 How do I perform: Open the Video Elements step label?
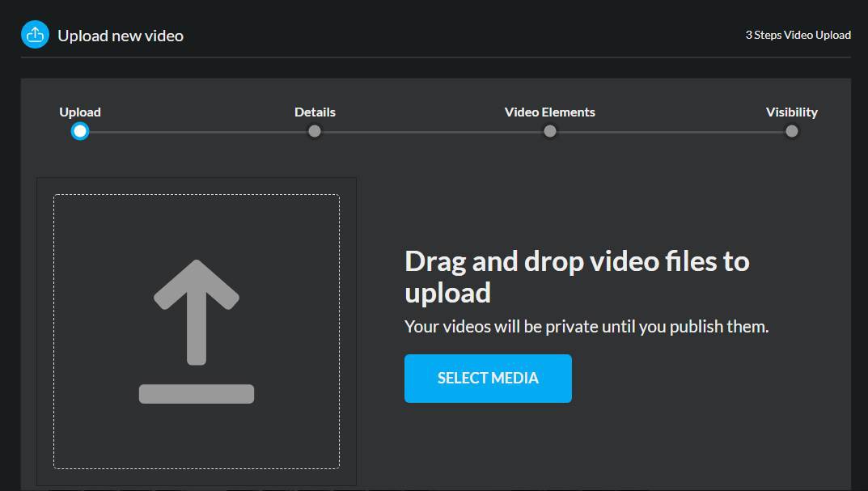click(x=549, y=112)
